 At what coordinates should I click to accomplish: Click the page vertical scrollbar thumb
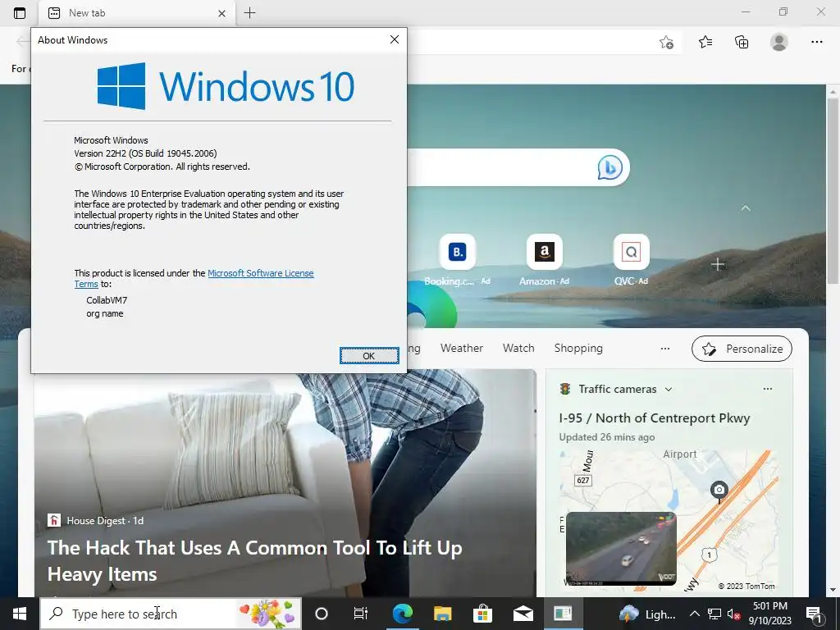coord(833,190)
